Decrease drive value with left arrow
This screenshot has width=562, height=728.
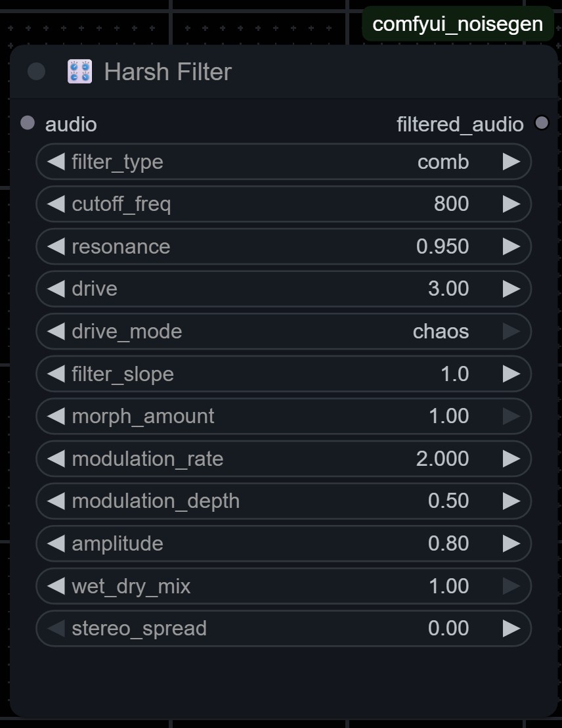tap(56, 289)
